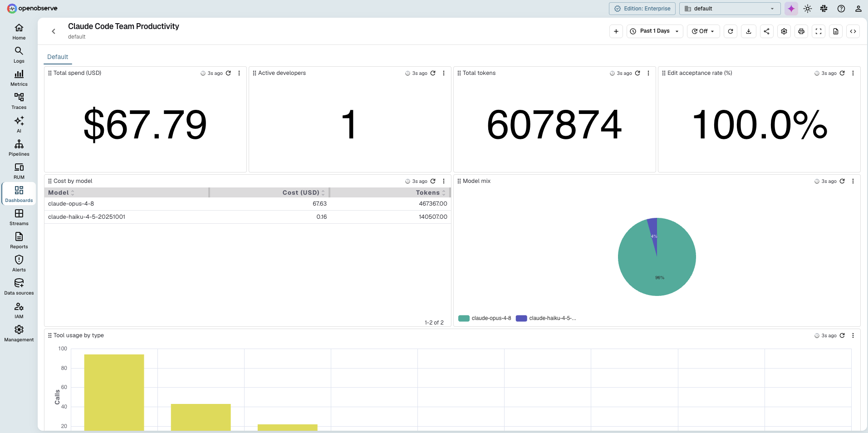This screenshot has height=433, width=868.
Task: Open dashboard settings gear
Action: pyautogui.click(x=784, y=31)
